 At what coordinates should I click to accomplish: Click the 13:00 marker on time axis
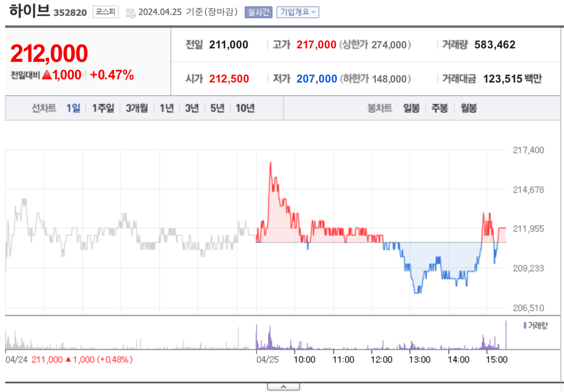420,360
